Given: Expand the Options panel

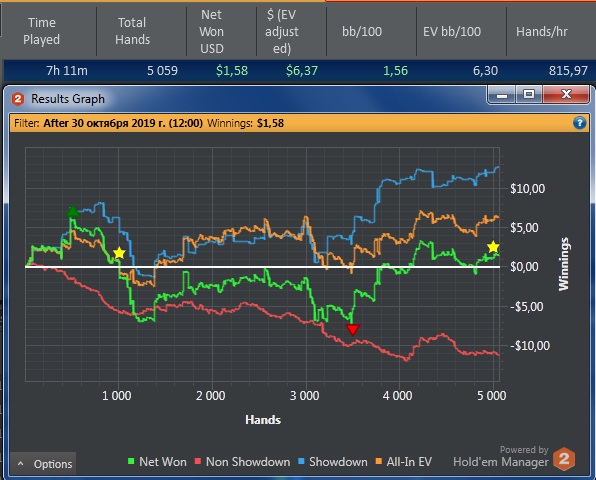Looking at the screenshot, I should 43,464.
